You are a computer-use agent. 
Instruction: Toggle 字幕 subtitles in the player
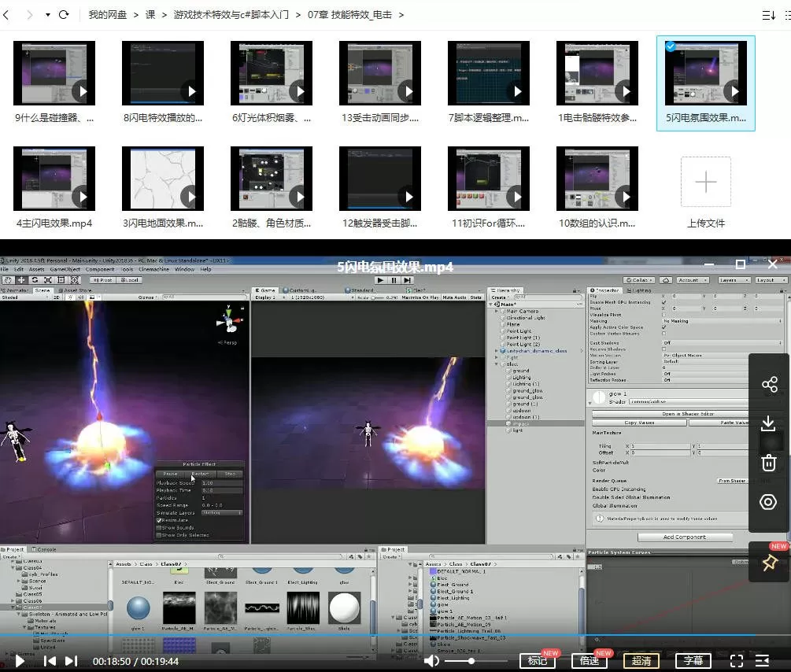click(693, 661)
